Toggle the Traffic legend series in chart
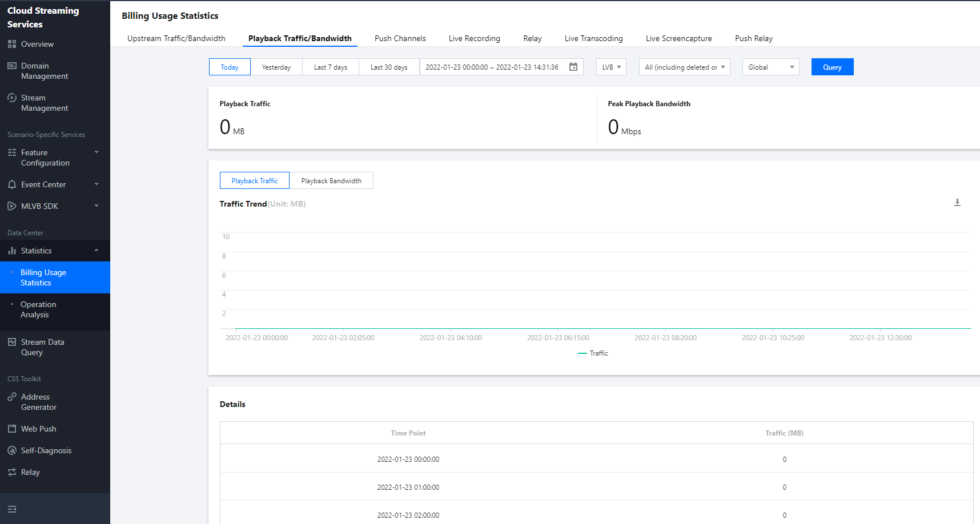The image size is (980, 524). coord(593,353)
